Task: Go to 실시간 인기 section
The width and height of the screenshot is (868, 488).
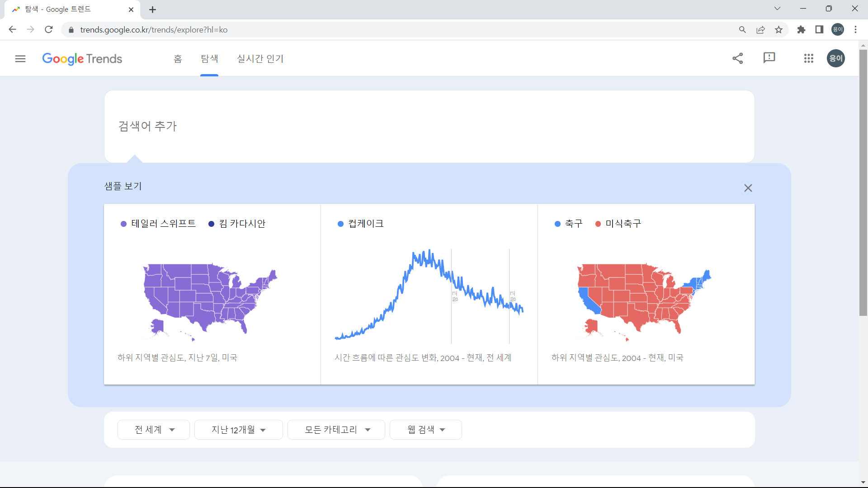Action: pyautogui.click(x=260, y=58)
